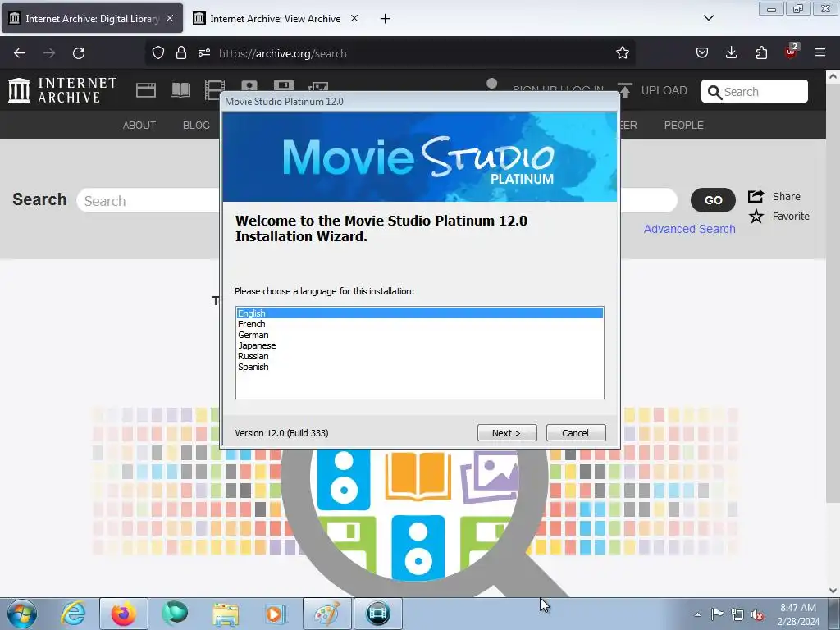Expand the list all tabs chevron

(x=708, y=18)
